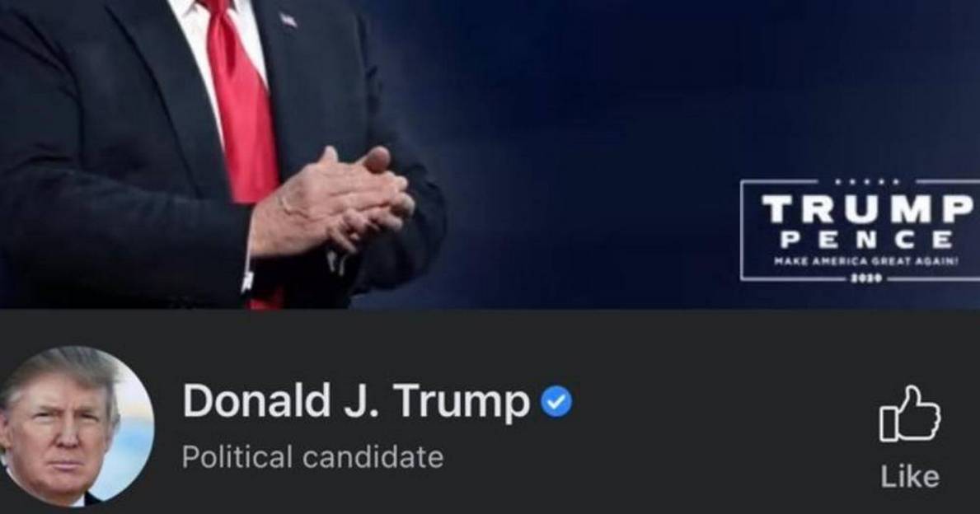Click the Trump Pence campaign logo box
The width and height of the screenshot is (980, 514).
tap(860, 230)
